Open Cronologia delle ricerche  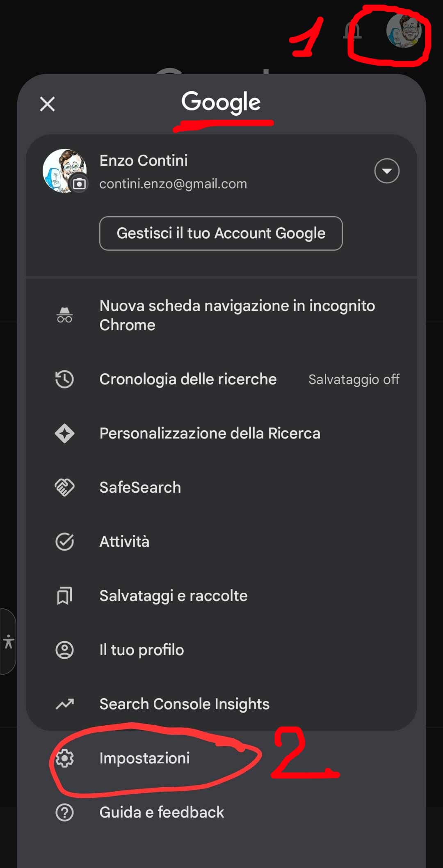tap(188, 379)
